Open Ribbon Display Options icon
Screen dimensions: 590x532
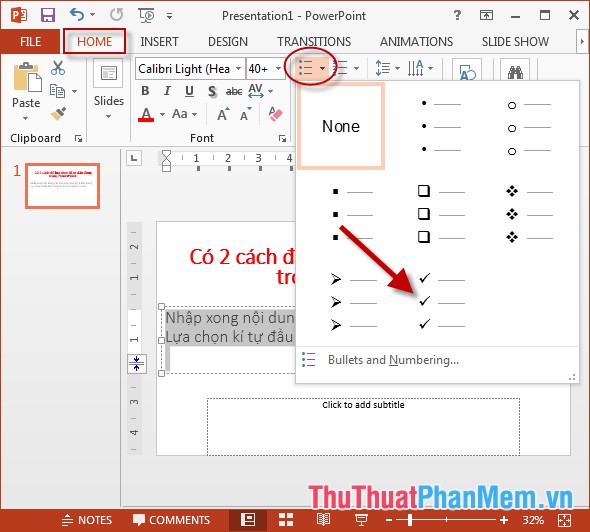point(486,15)
